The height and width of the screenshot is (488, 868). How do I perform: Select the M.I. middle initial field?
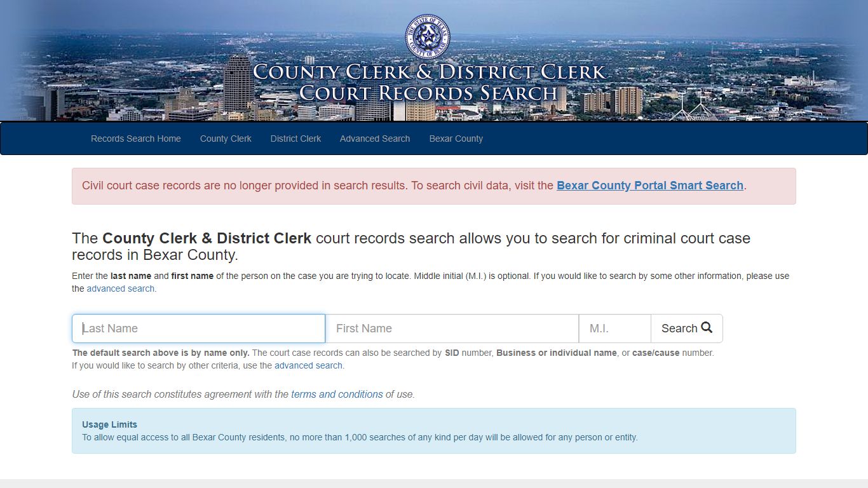[x=614, y=329]
